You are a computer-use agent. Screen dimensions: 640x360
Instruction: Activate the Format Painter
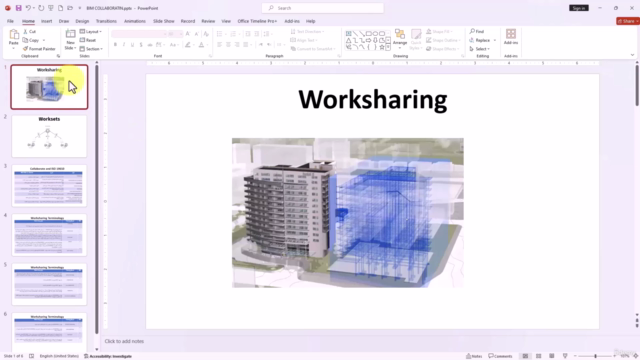(x=39, y=49)
